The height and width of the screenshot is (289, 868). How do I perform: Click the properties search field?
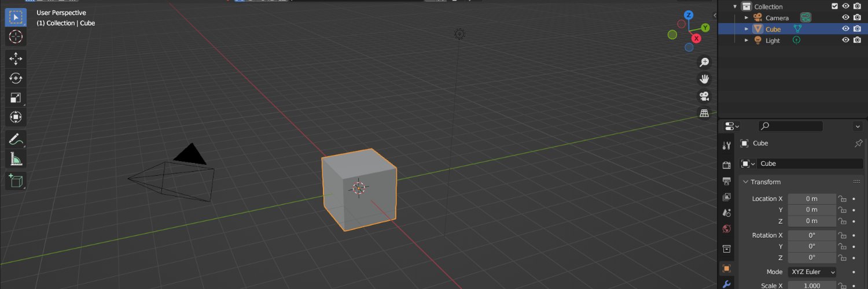(790, 126)
